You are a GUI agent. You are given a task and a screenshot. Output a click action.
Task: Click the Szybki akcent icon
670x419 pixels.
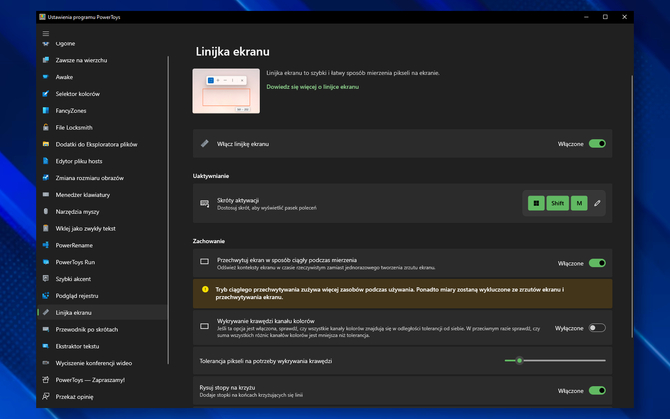tap(46, 278)
